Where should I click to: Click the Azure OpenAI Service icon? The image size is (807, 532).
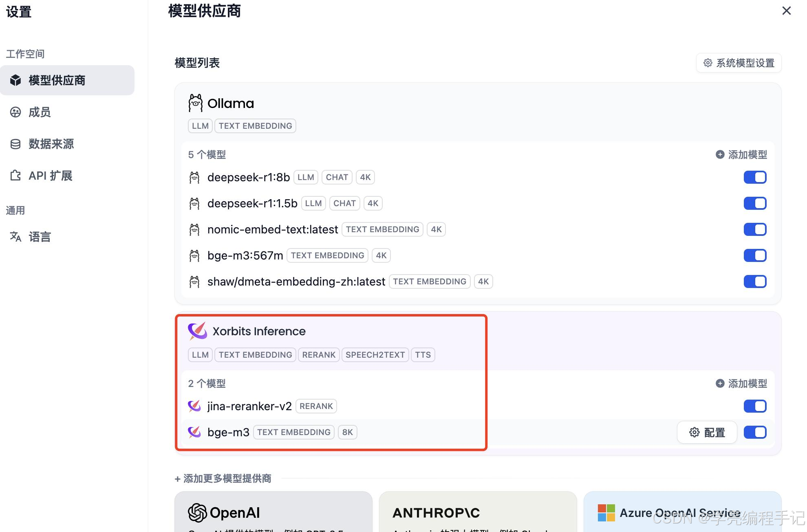pyautogui.click(x=606, y=512)
